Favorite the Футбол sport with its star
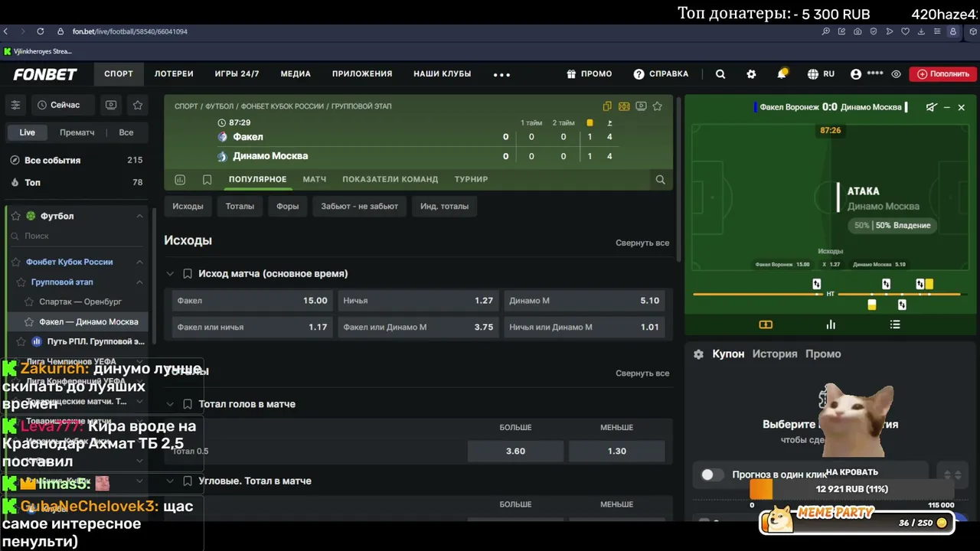 pyautogui.click(x=15, y=217)
